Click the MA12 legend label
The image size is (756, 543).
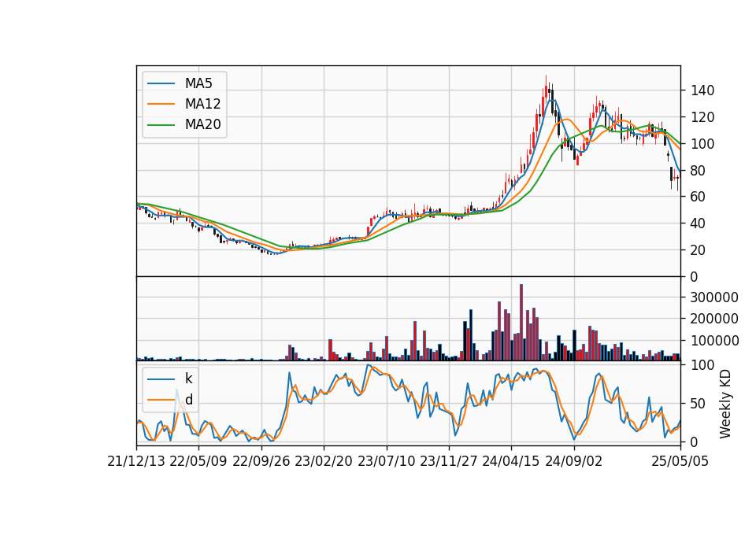click(x=202, y=104)
